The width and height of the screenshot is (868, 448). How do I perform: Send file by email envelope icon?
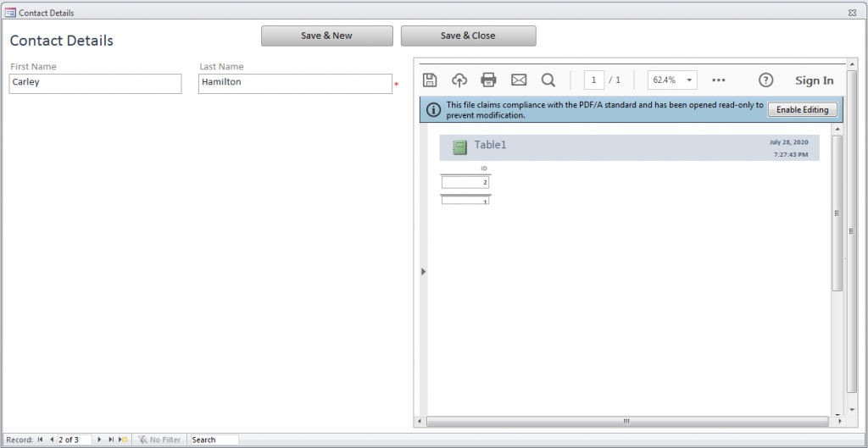pos(519,80)
